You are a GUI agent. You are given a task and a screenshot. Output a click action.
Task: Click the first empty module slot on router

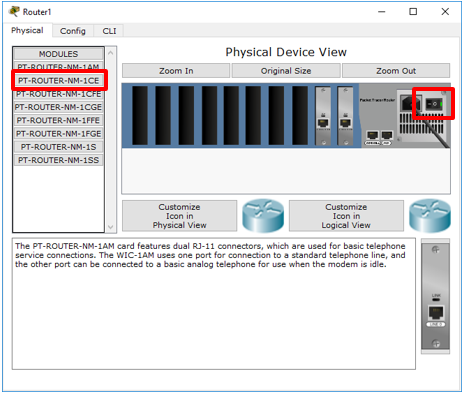[140, 115]
